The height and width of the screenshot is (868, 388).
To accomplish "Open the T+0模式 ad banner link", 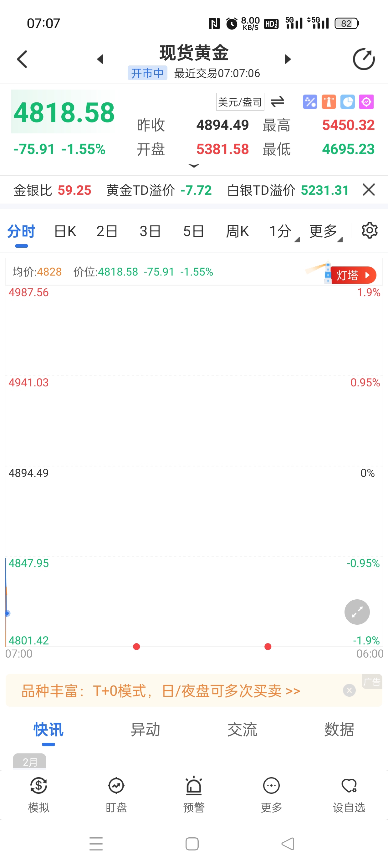I will click(x=161, y=691).
